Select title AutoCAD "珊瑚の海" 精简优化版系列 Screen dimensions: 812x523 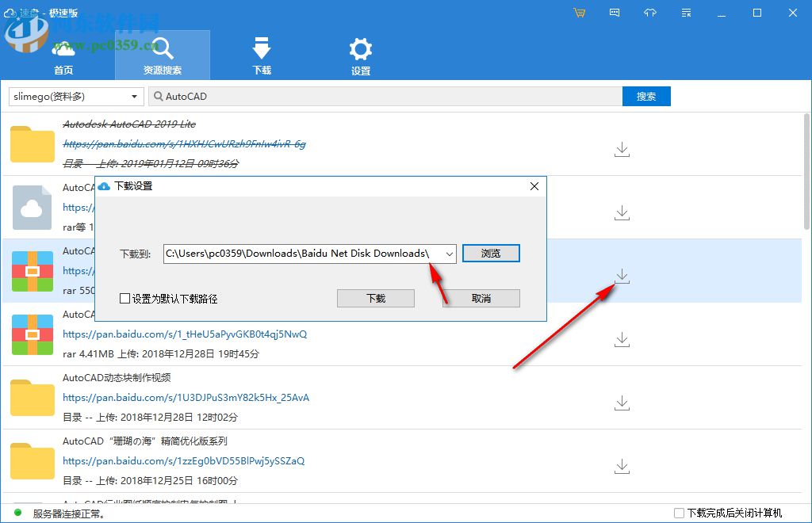tap(145, 441)
